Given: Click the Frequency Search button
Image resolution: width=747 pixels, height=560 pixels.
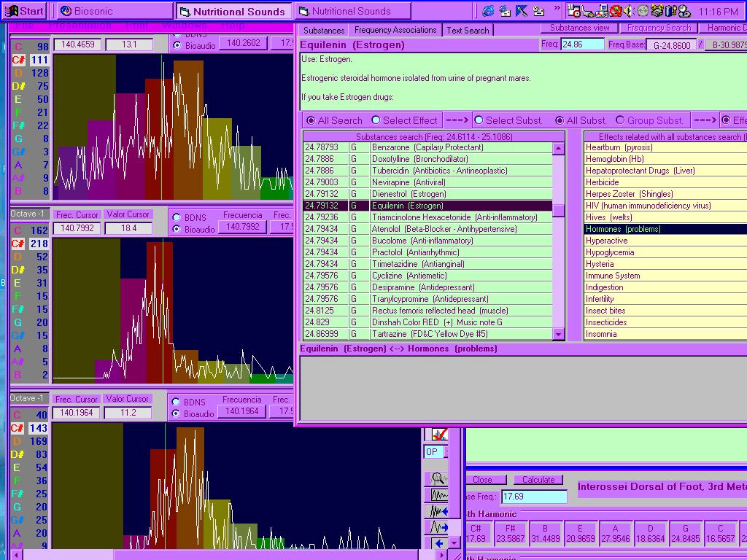Looking at the screenshot, I should (659, 28).
